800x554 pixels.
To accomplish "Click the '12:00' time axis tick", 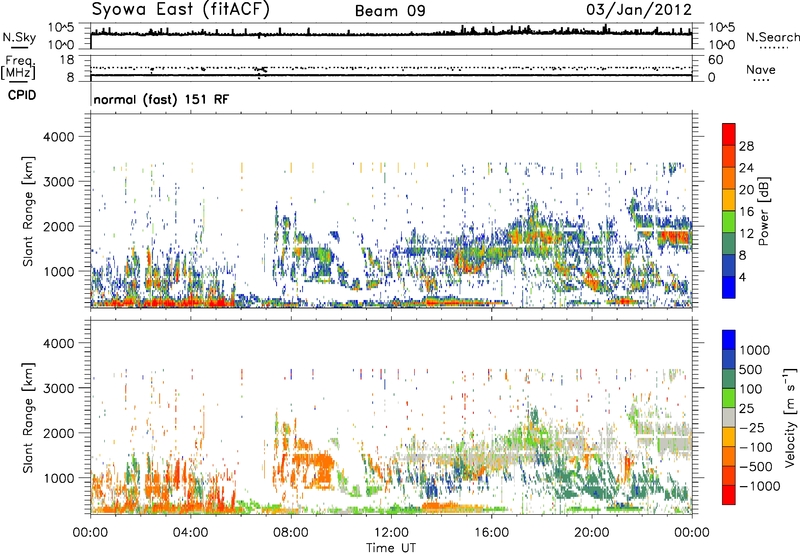I will (x=391, y=533).
